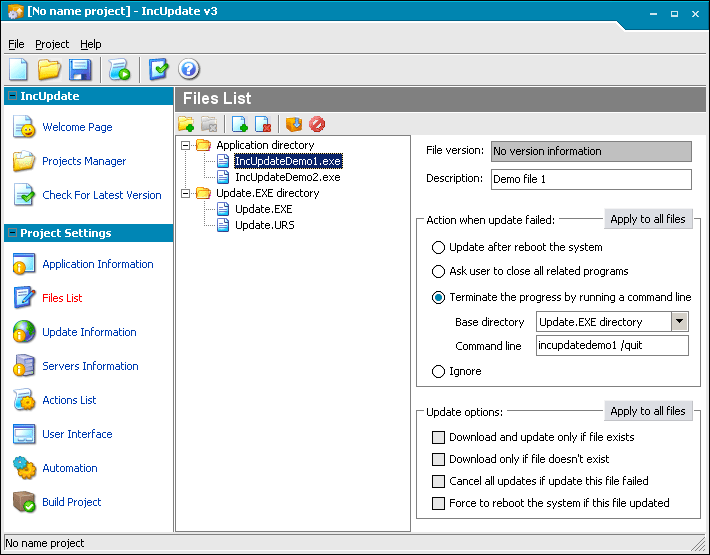
Task: Select Update.URS file in the tree
Action: click(264, 225)
